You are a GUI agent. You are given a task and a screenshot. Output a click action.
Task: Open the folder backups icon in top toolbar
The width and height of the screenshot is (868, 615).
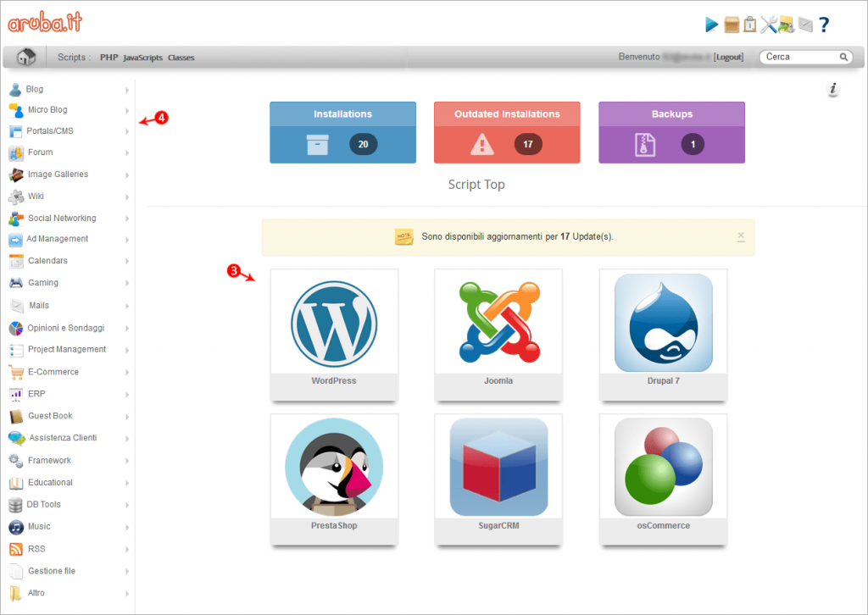787,25
